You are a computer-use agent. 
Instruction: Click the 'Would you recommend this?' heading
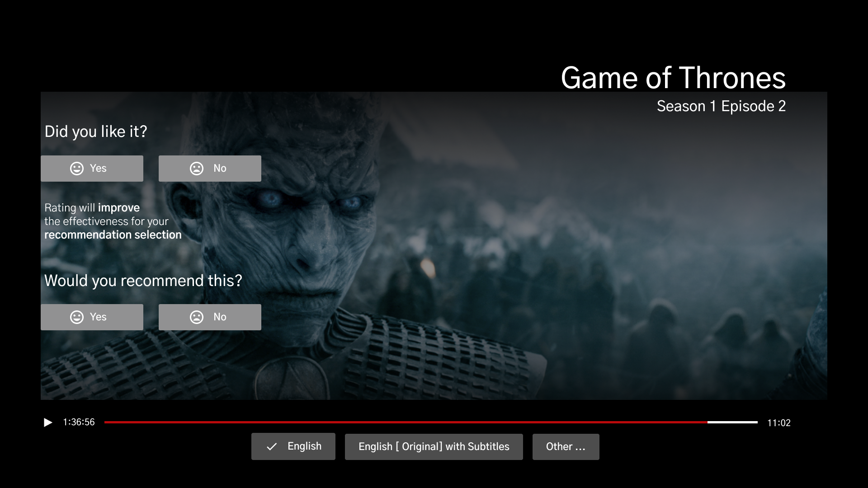pos(143,281)
